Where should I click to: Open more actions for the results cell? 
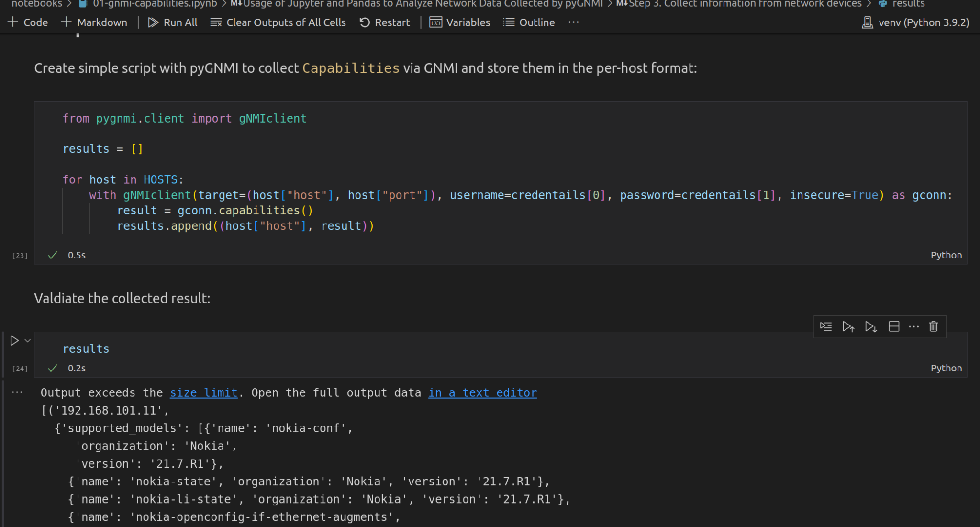(x=914, y=326)
